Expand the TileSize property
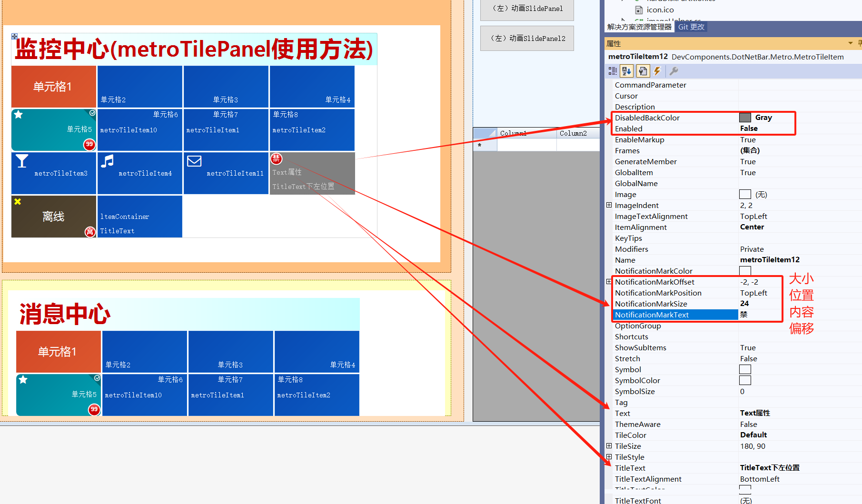862x504 pixels. tap(609, 446)
